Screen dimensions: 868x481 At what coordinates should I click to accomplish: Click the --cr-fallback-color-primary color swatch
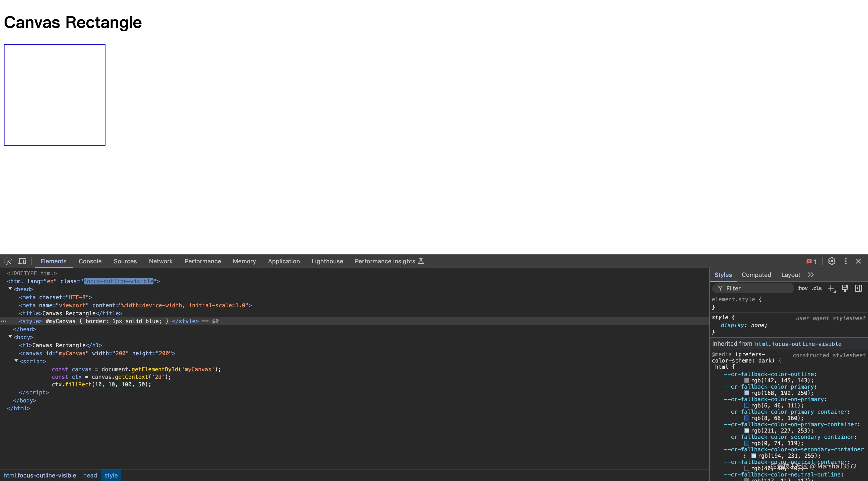click(747, 393)
